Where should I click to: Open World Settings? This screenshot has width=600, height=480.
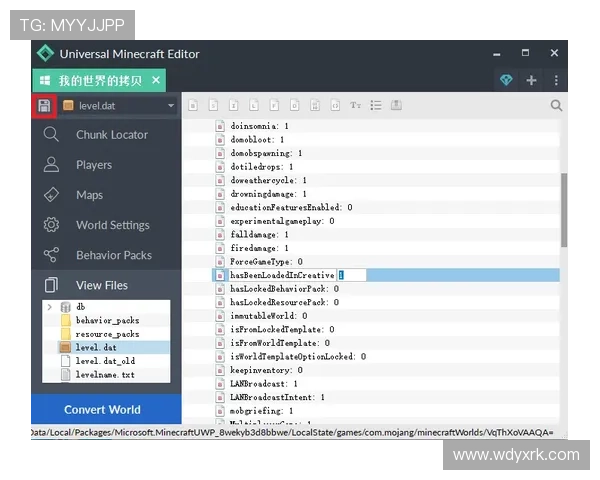[106, 225]
